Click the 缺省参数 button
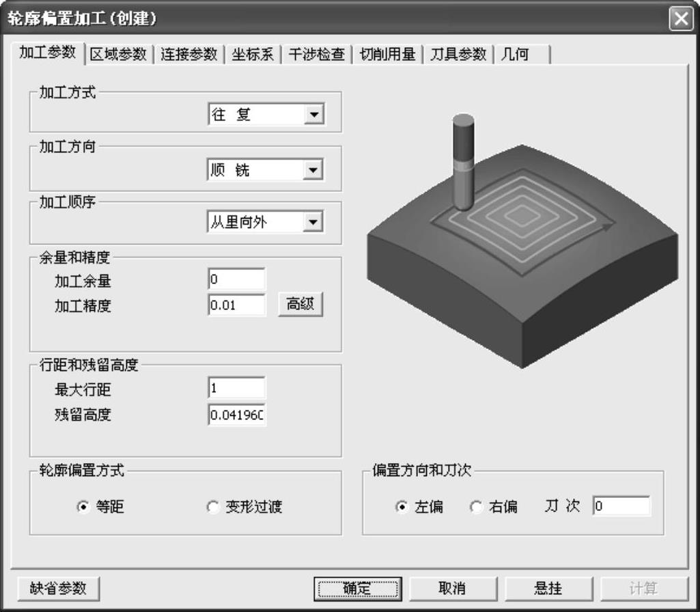The image size is (700, 612). click(58, 588)
